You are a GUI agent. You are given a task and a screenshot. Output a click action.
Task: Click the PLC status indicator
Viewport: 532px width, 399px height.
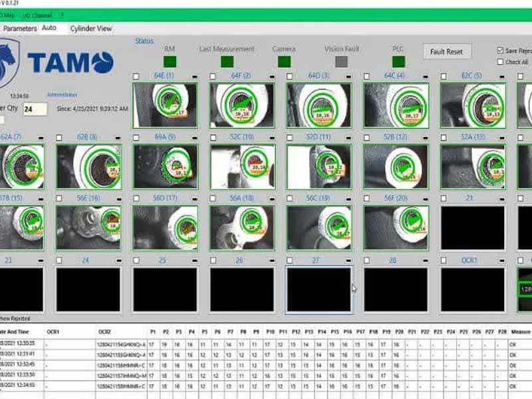pos(398,62)
